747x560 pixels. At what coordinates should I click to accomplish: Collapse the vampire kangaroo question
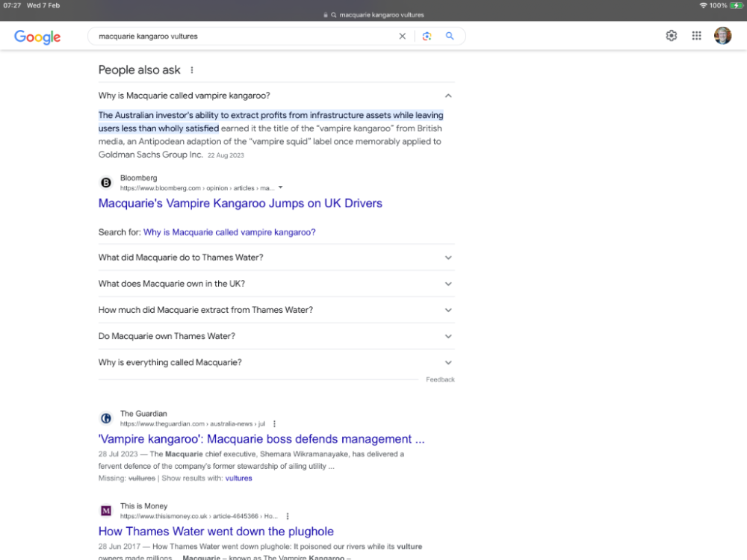[448, 96]
